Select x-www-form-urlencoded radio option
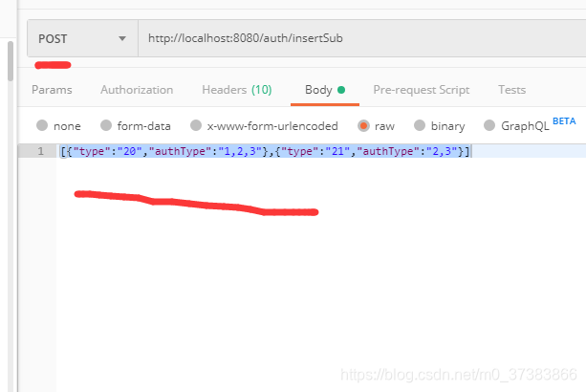This screenshot has height=392, width=586. (x=196, y=125)
